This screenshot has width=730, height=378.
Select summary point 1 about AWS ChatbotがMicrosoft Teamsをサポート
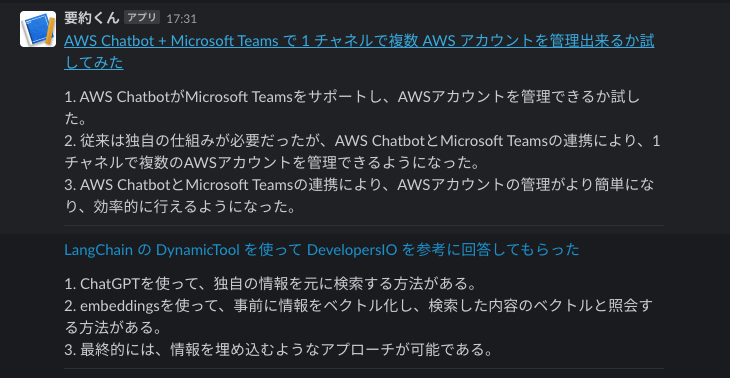point(352,108)
